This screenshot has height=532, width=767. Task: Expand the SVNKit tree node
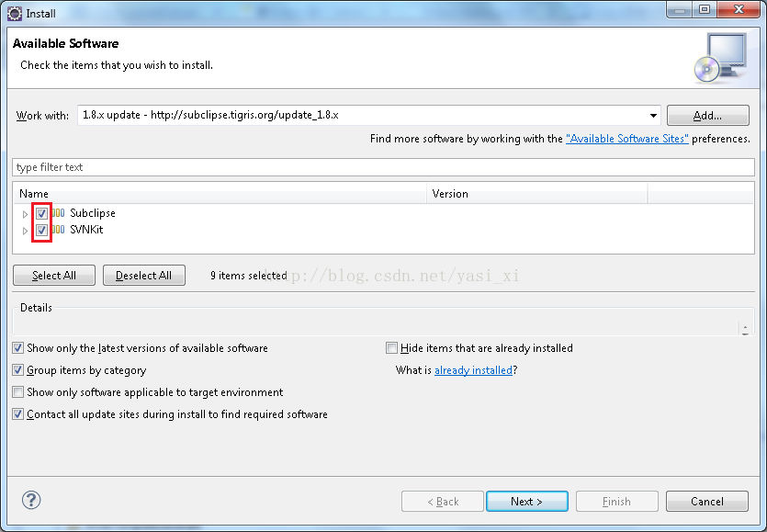click(x=25, y=231)
